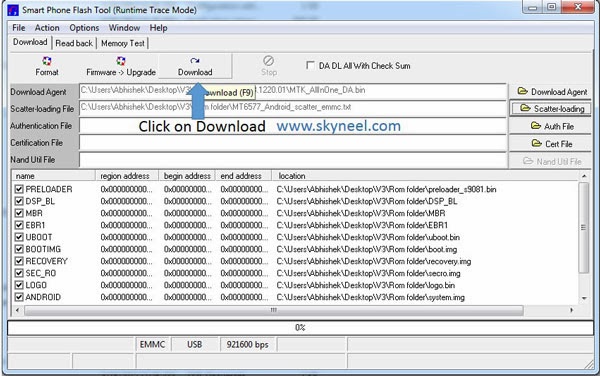This screenshot has width=600, height=376.
Task: Click the Authentication File input field
Action: pyautogui.click(x=293, y=126)
